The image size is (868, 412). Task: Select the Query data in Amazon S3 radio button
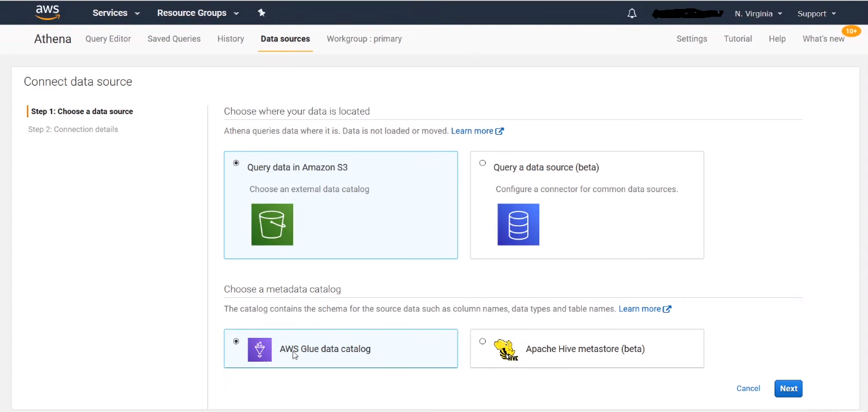tap(236, 163)
